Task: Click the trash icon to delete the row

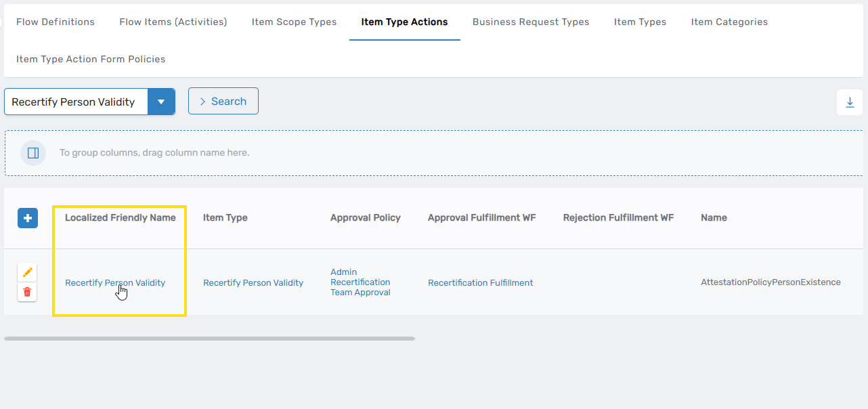Action: 27,292
